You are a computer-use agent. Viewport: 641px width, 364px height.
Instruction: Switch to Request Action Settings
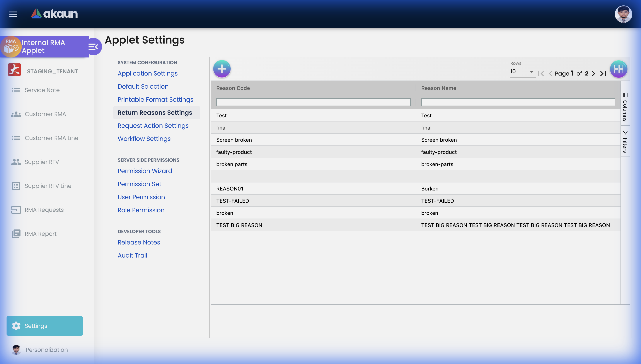tap(153, 125)
